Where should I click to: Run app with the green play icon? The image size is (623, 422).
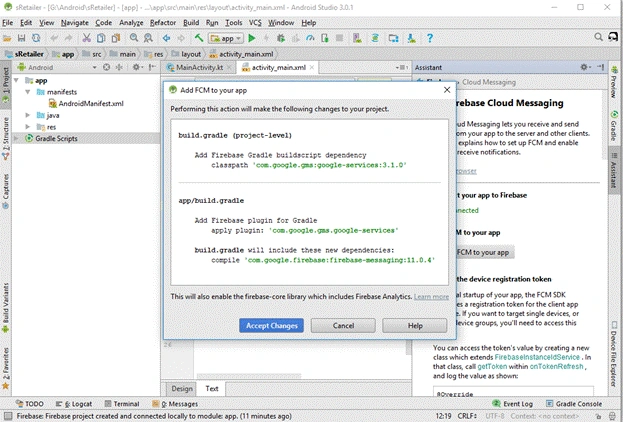[x=252, y=38]
